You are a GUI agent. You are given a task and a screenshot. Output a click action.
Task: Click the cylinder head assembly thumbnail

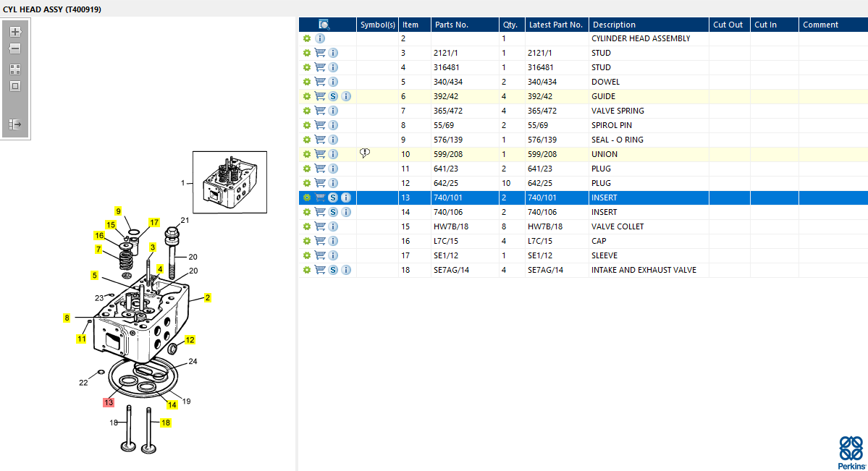coord(229,182)
